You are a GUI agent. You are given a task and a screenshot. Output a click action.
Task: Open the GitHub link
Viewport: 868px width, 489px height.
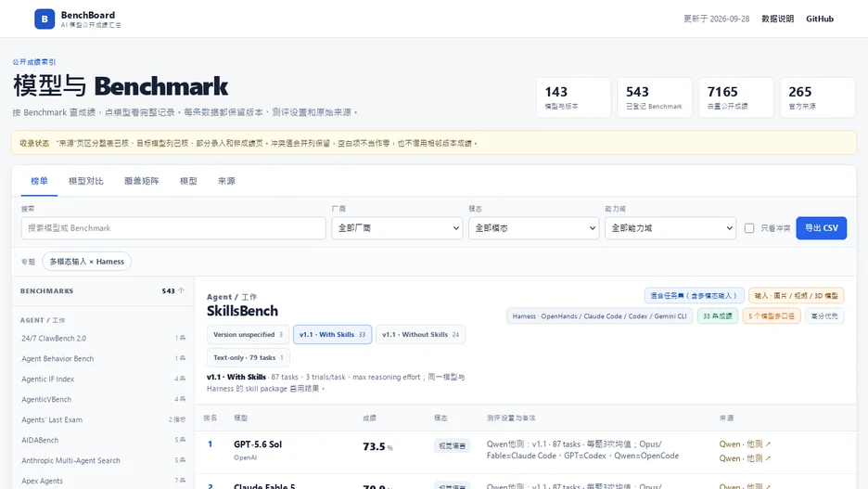click(x=819, y=19)
